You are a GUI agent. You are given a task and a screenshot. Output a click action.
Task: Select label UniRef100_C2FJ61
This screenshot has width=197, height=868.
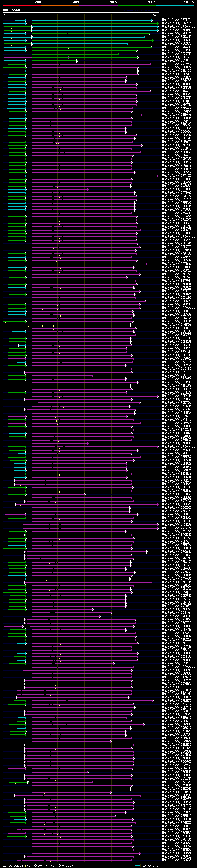point(177,125)
